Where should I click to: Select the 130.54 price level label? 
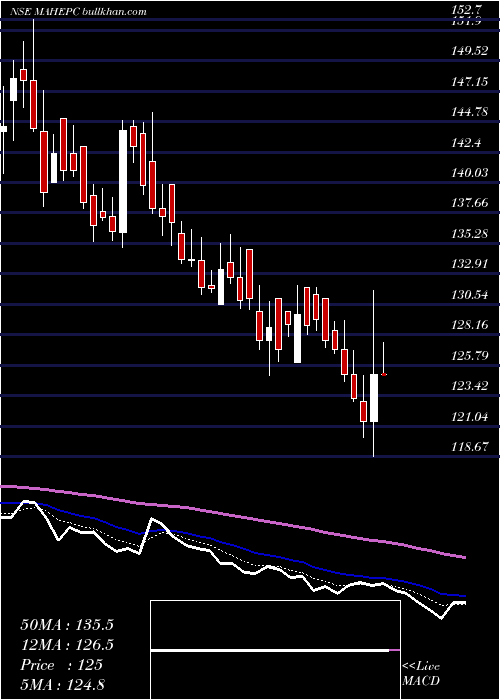468,294
